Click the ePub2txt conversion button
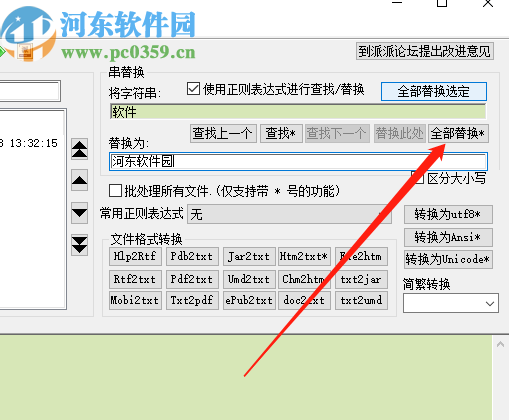509x420 pixels. (249, 300)
